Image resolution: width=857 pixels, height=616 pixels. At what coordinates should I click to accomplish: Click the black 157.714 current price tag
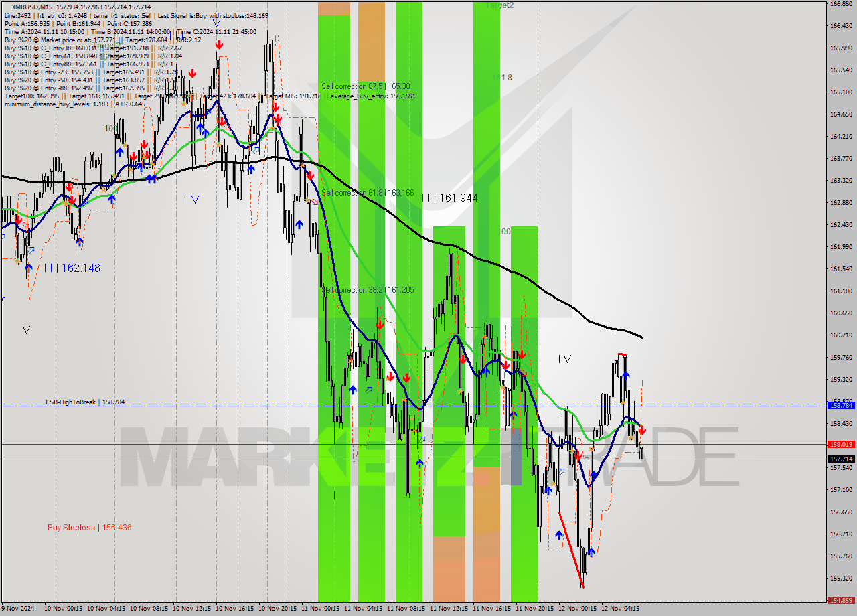pos(841,459)
